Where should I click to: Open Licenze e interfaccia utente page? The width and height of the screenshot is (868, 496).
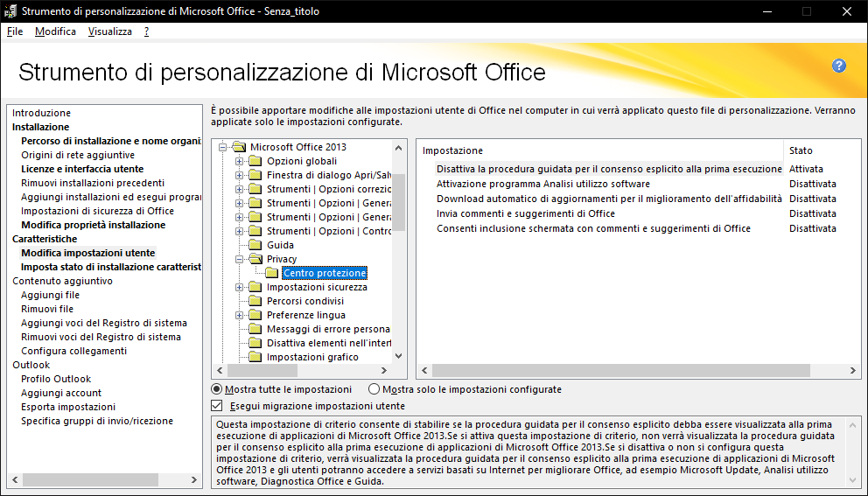click(x=82, y=169)
